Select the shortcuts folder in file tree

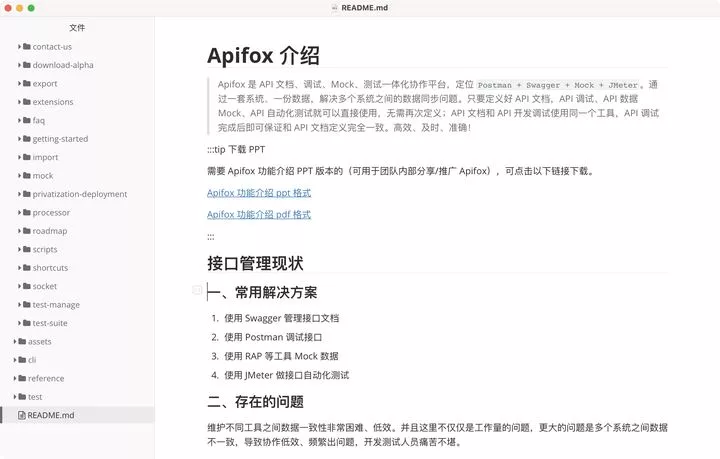[x=50, y=268]
